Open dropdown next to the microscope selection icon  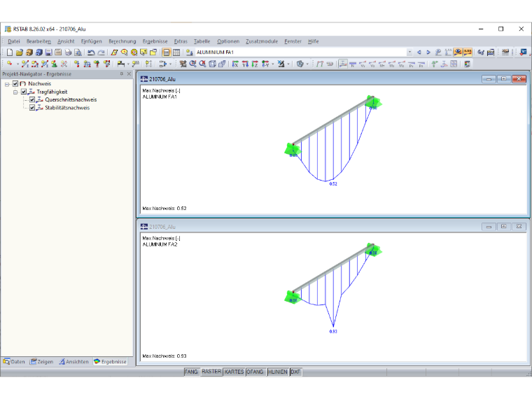point(288,64)
